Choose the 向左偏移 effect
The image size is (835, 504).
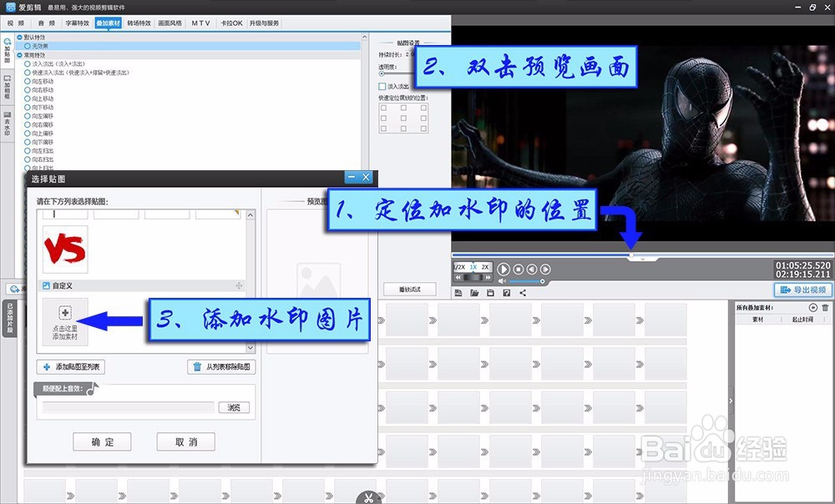(x=39, y=116)
